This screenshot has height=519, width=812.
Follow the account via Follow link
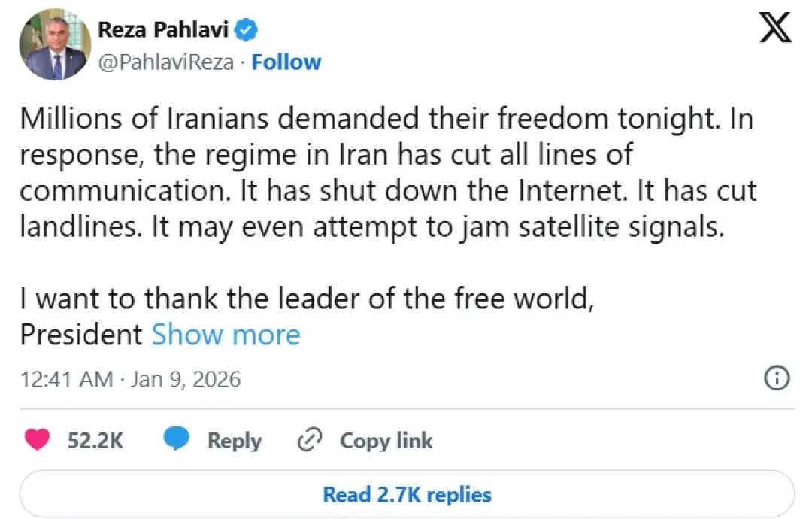tap(286, 62)
